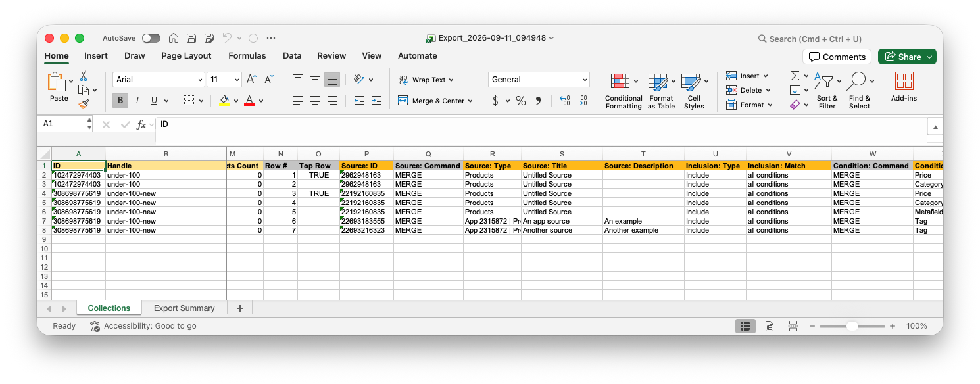Open the font size dropdown
Screen dimensions: 980x384
click(224, 80)
